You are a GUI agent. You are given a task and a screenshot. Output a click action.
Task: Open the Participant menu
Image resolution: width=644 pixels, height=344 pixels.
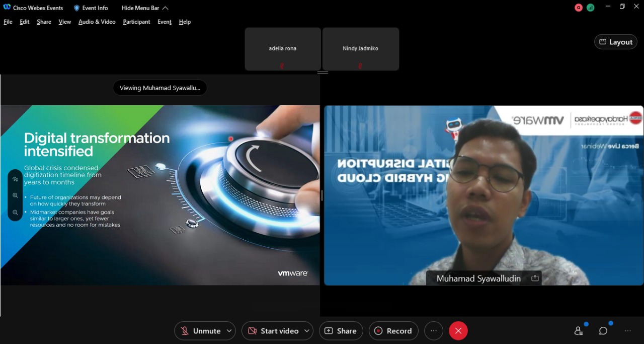pos(137,22)
